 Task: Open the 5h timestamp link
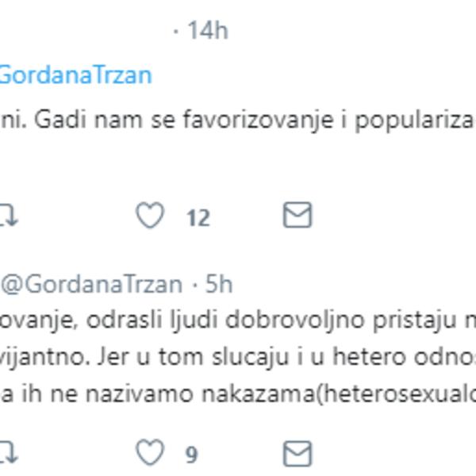(218, 283)
